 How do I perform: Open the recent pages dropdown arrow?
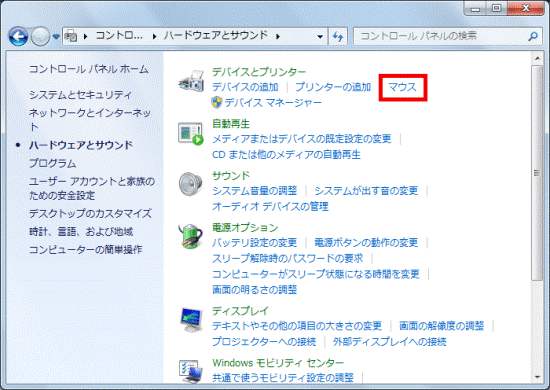tap(56, 36)
